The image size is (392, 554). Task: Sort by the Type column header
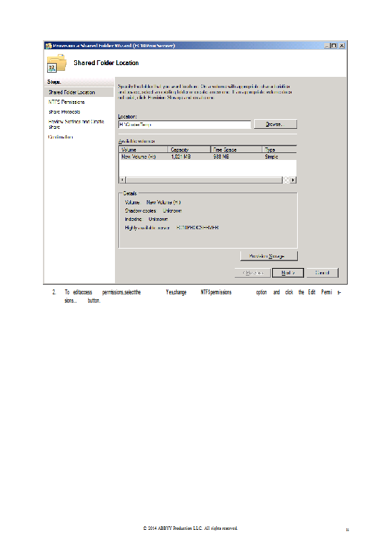[x=279, y=150]
